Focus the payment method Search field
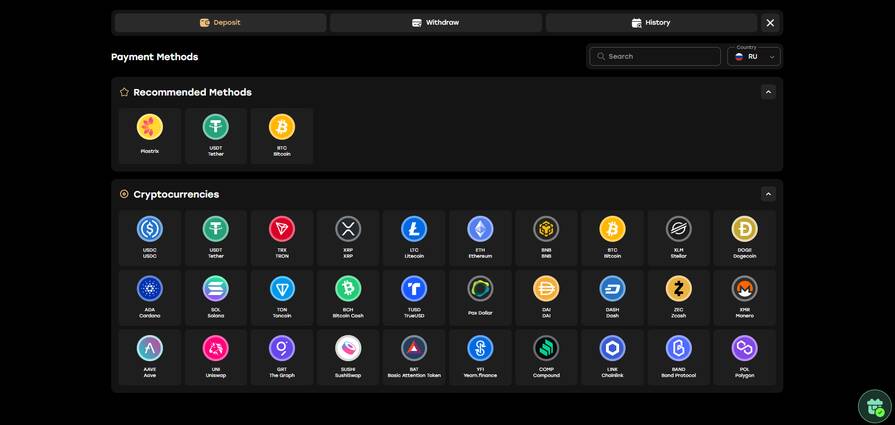 (x=655, y=56)
